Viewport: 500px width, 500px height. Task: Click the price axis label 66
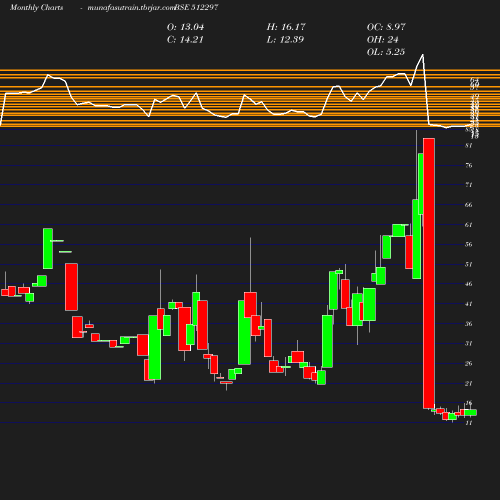pos(469,205)
